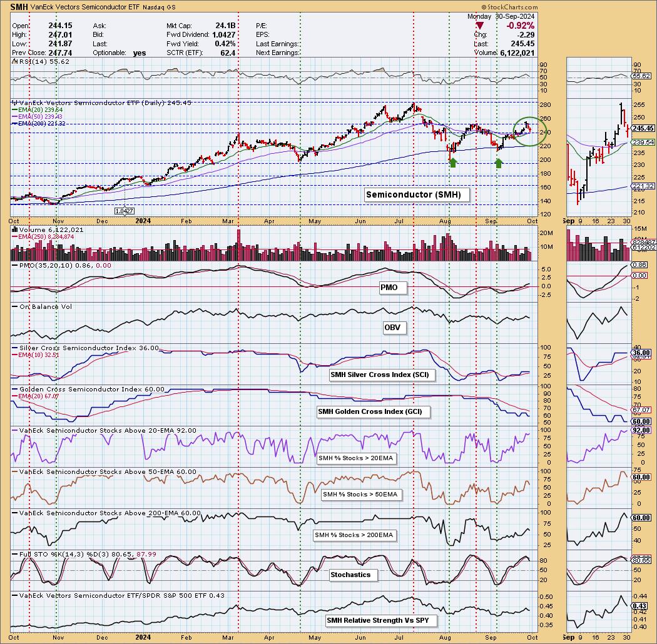
Task: Click the High value 247.01
Action: click(60, 35)
